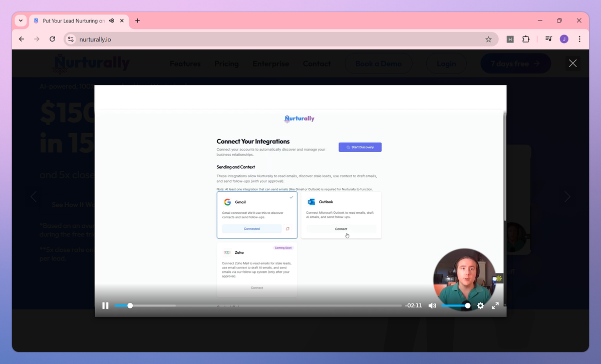Open media controls icon
601x364 pixels.
click(548, 39)
